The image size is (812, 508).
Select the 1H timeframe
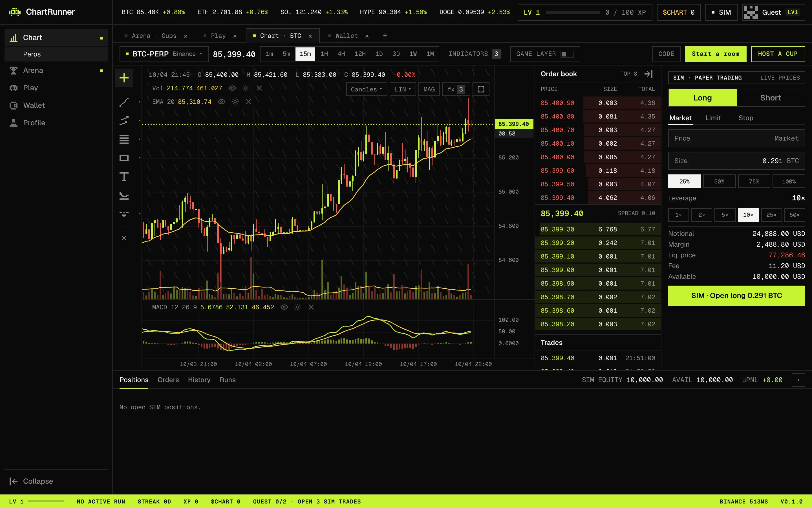click(324, 54)
